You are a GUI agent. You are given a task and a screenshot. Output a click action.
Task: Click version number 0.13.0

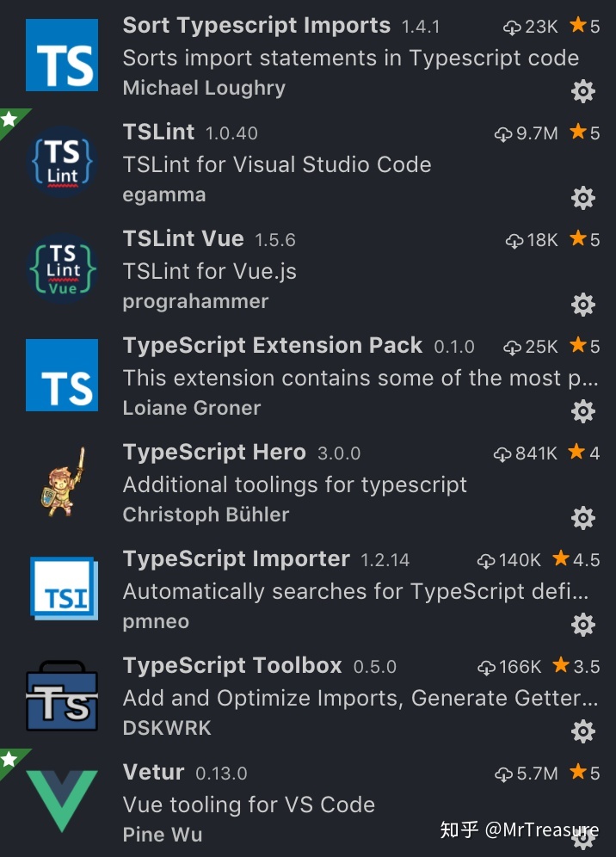pyautogui.click(x=221, y=774)
